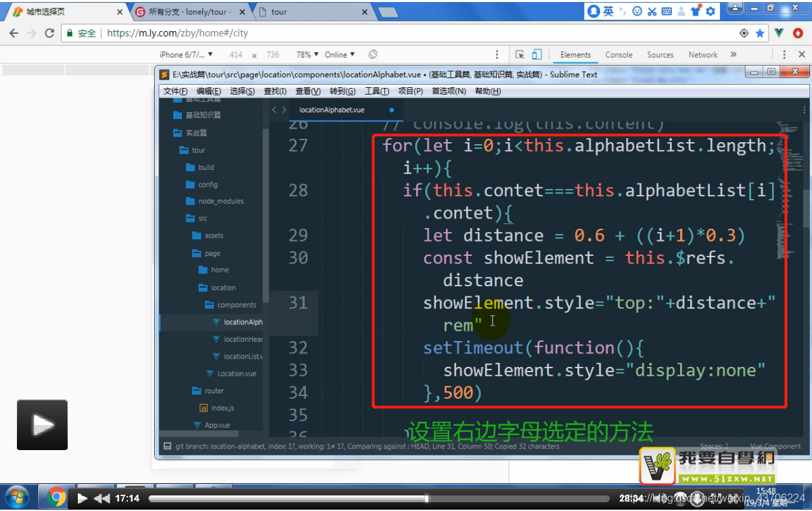Image resolution: width=812 pixels, height=511 pixels.
Task: Close the tour browser tab
Action: click(x=365, y=12)
